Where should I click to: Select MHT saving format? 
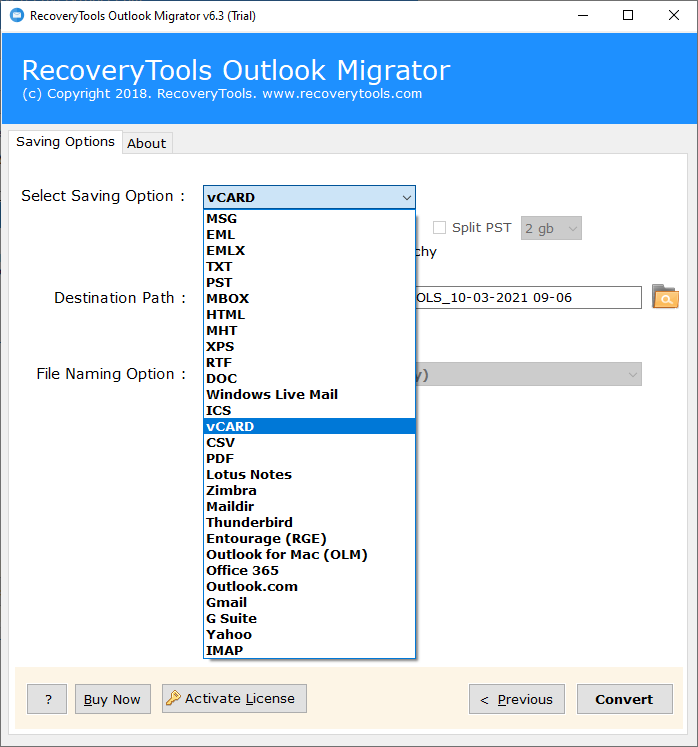coord(309,331)
